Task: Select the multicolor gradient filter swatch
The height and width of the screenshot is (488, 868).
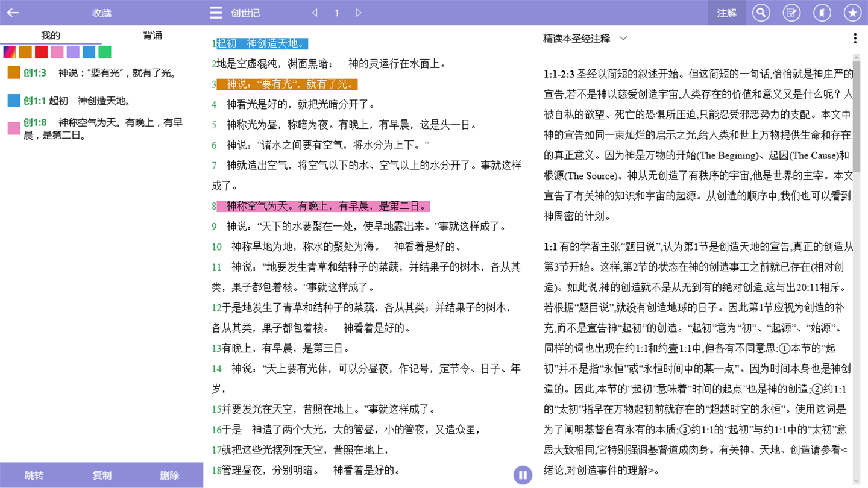Action: tap(10, 52)
